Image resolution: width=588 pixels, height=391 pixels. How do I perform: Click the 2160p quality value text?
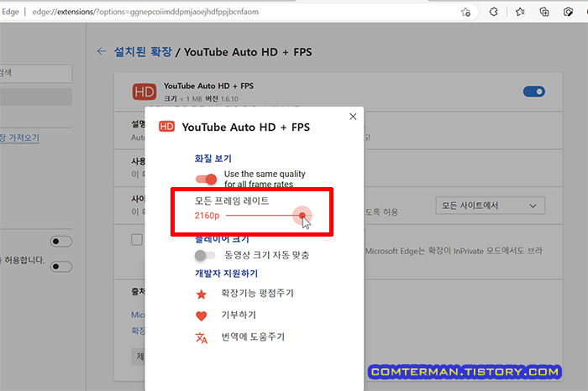pyautogui.click(x=207, y=216)
